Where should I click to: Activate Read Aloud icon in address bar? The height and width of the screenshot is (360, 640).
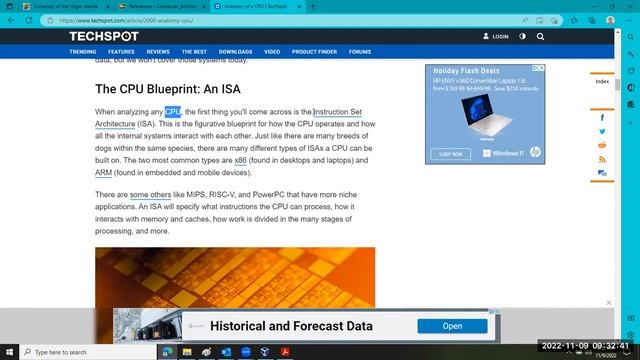[x=525, y=20]
